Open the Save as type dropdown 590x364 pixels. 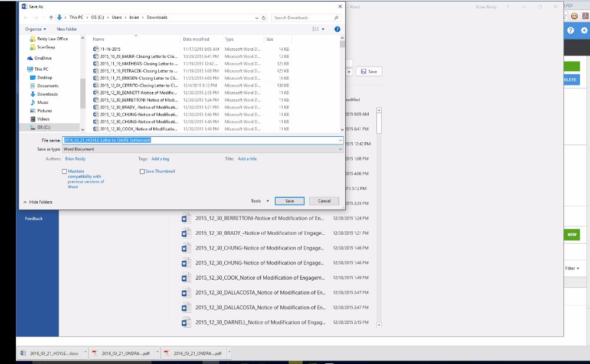[x=340, y=149]
